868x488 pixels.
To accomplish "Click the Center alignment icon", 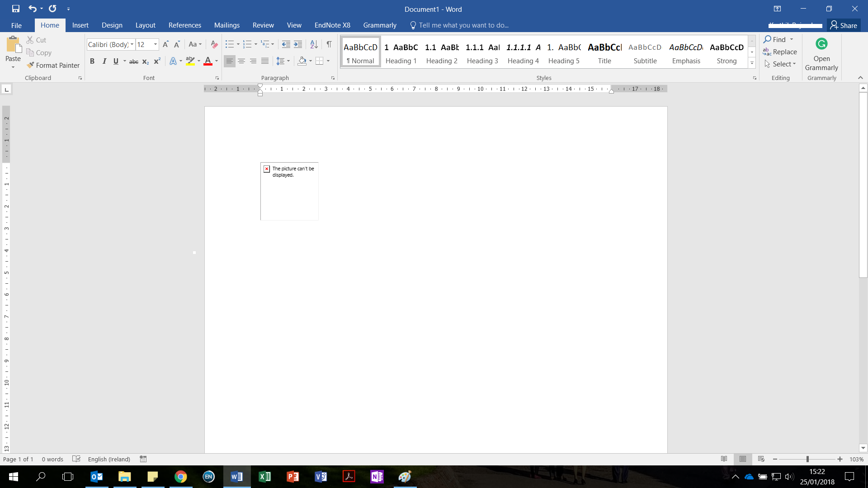I will [241, 61].
